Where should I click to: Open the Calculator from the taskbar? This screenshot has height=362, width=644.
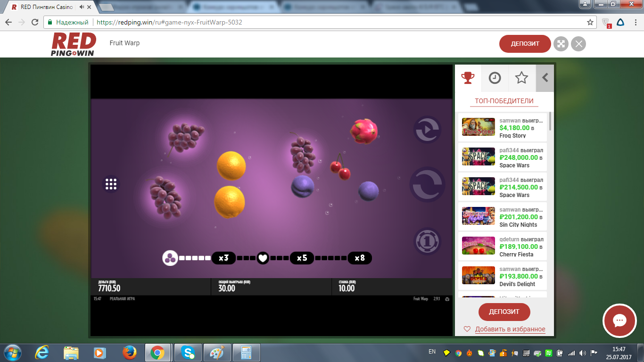point(246,353)
